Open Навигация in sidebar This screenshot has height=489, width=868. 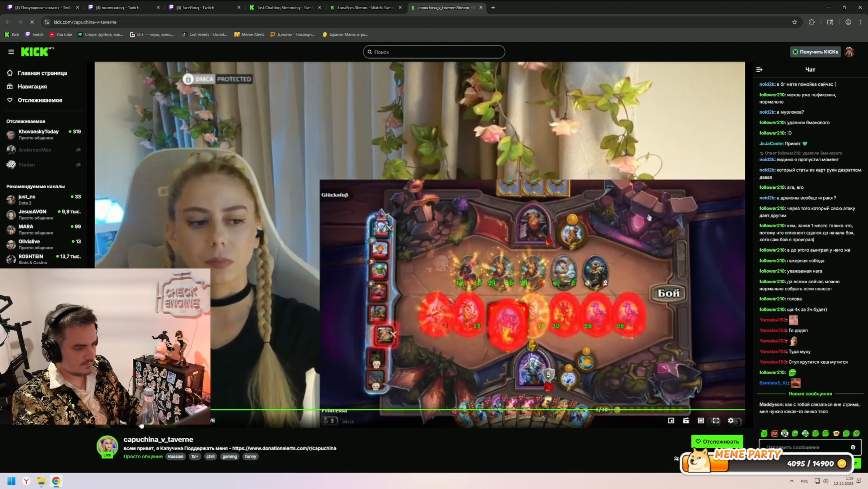[x=32, y=87]
